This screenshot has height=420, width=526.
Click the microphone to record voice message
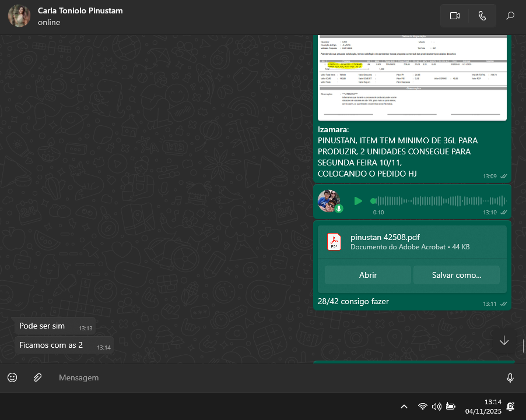point(510,378)
